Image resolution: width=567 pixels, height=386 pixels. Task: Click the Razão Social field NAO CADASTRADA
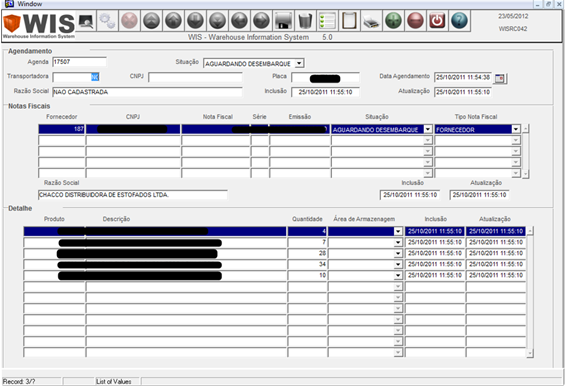(147, 92)
